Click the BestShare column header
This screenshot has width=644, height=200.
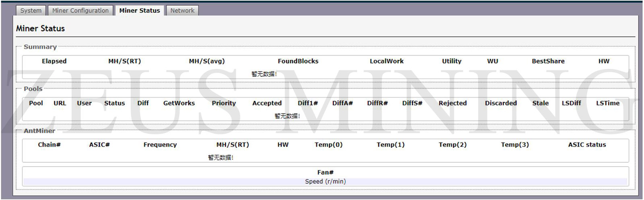point(548,61)
